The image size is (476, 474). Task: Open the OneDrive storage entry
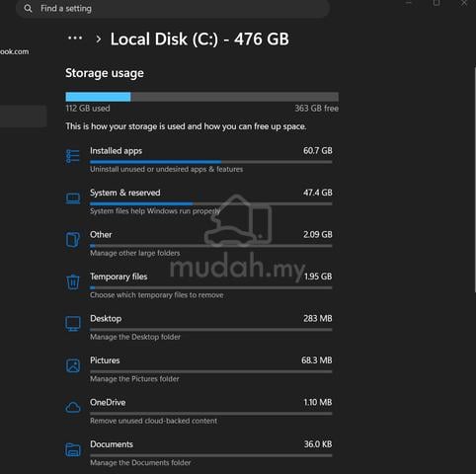[211, 411]
